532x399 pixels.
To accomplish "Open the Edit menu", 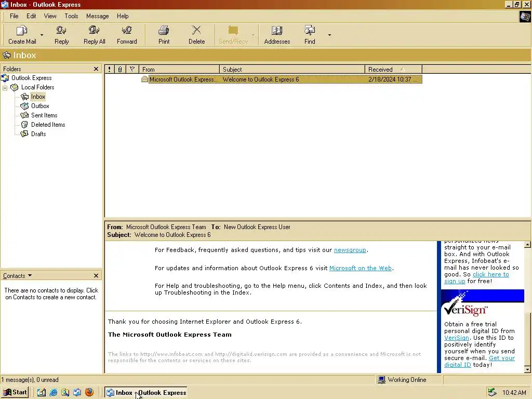I will (31, 16).
